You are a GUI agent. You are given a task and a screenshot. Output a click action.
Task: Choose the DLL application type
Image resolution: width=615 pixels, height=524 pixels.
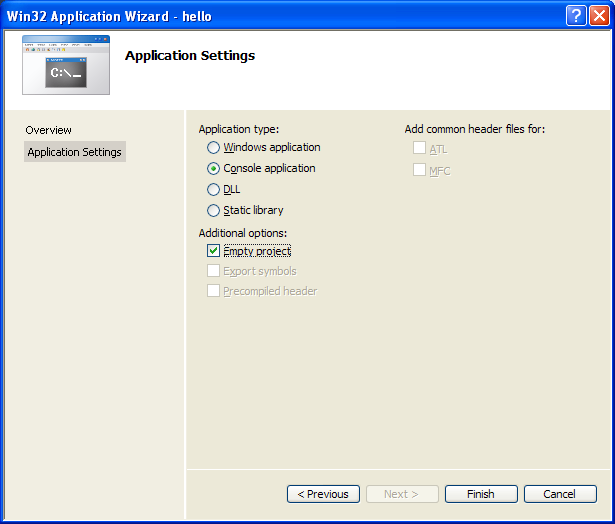(x=213, y=190)
